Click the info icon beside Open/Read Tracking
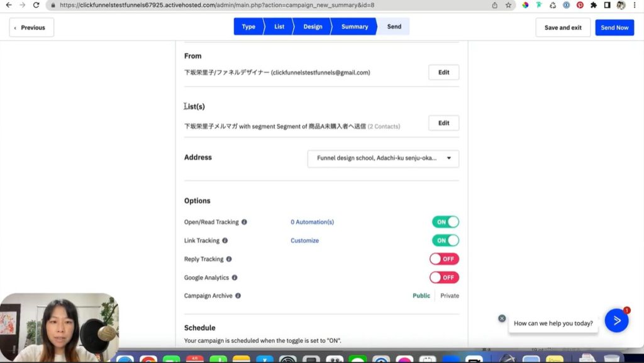Screen dimensions: 644x363 click(x=244, y=222)
